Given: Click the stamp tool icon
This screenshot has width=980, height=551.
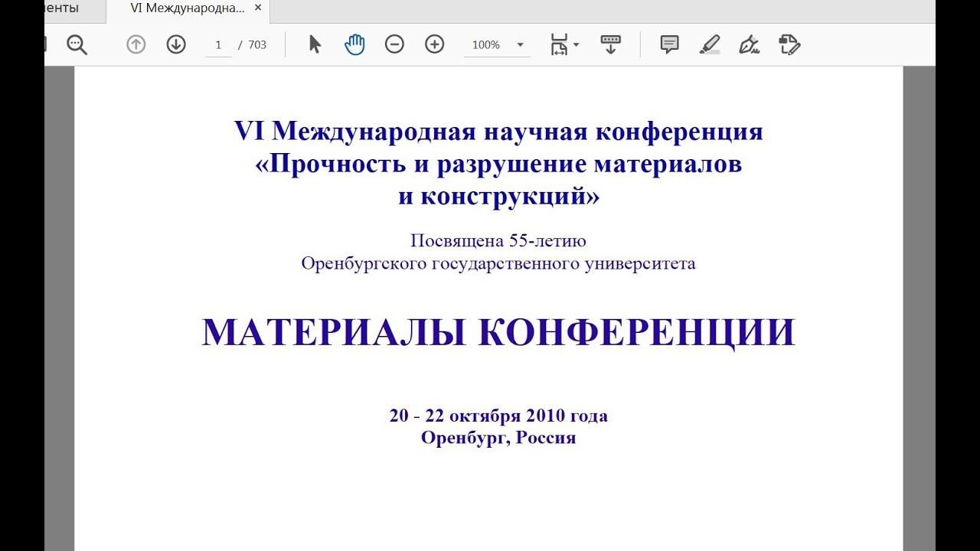Looking at the screenshot, I should coord(789,44).
